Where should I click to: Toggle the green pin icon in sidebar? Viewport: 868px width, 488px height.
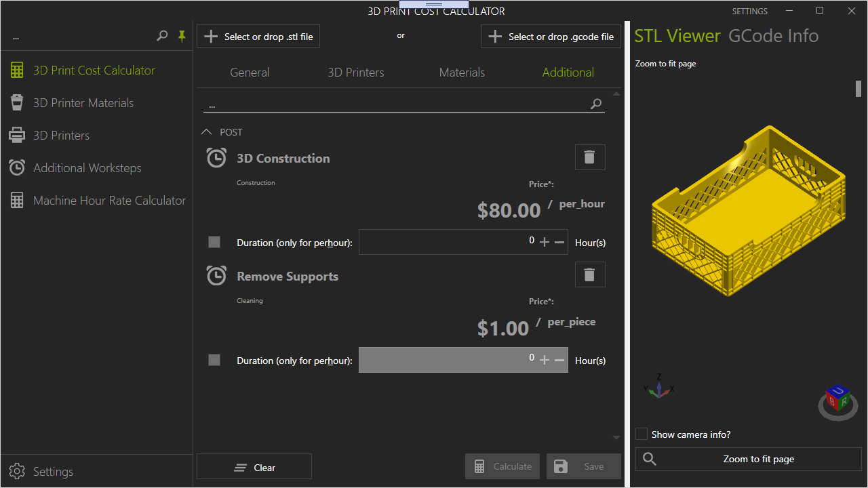coord(182,36)
